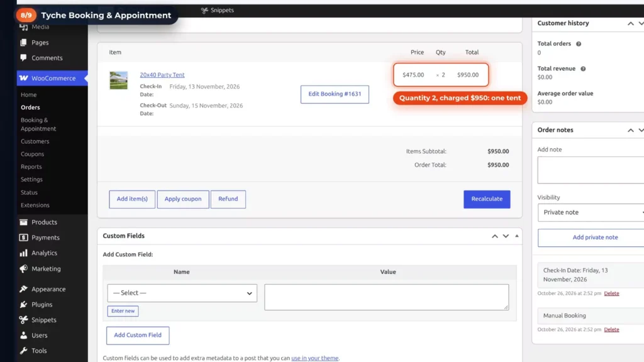Click the Items Subtotal $950.00 value
The width and height of the screenshot is (644, 362).
[498, 151]
